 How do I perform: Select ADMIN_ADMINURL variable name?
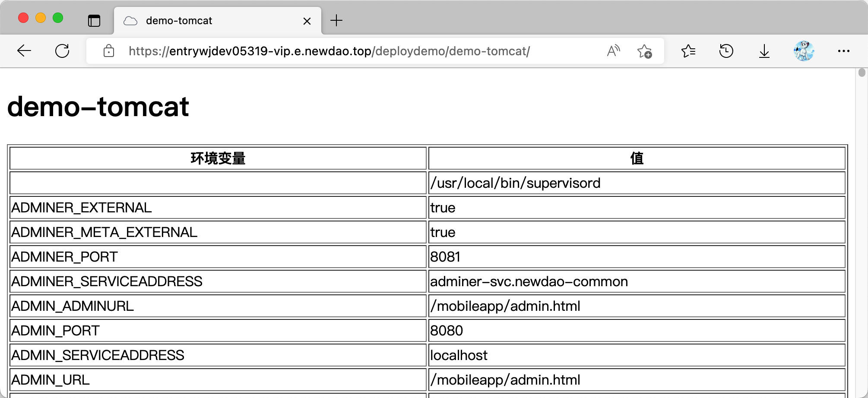click(73, 306)
